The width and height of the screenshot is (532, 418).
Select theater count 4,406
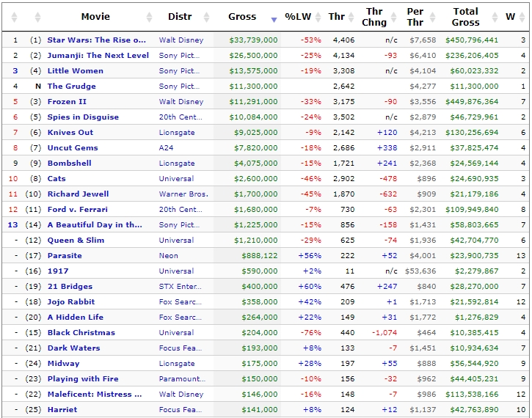[x=343, y=40]
